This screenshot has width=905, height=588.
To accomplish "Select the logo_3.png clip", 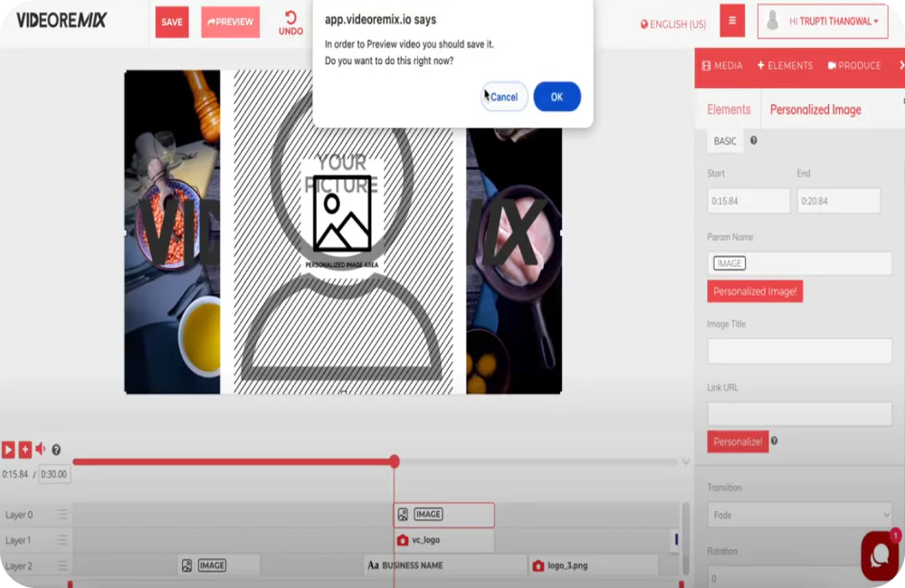I will pos(594,565).
